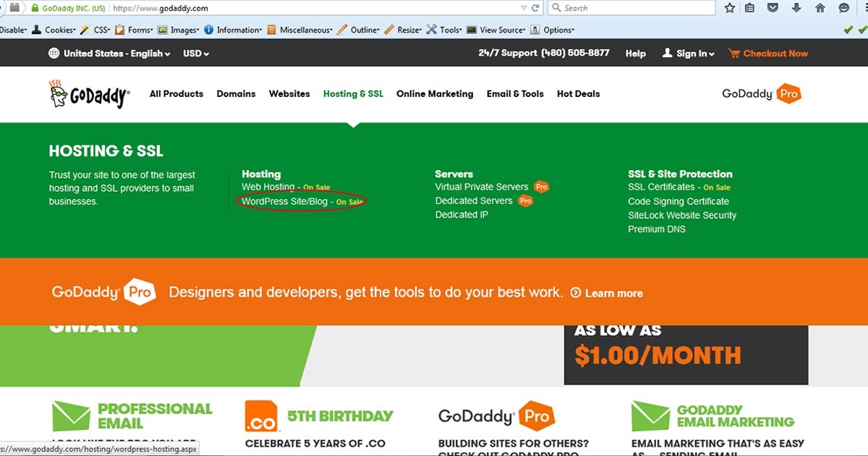The width and height of the screenshot is (868, 456).
Task: Reload the page with the refresh icon
Action: pos(536,8)
